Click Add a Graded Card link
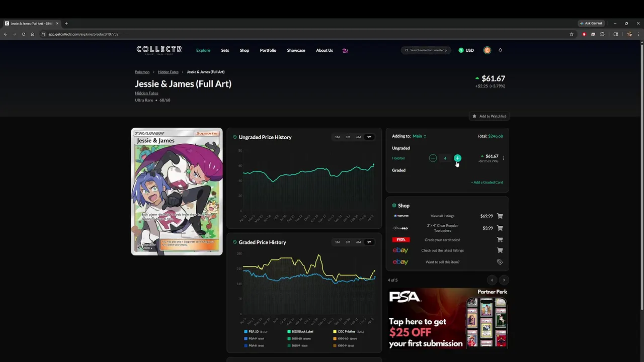 487,183
